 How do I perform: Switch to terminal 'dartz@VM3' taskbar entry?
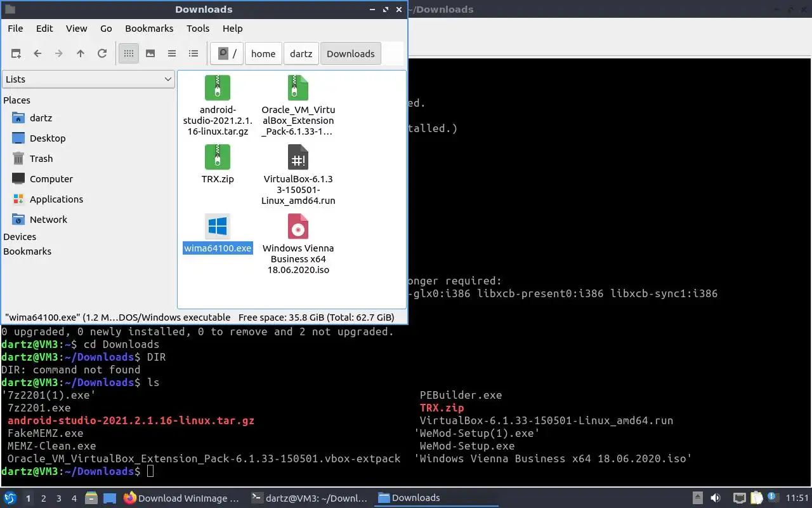(310, 498)
